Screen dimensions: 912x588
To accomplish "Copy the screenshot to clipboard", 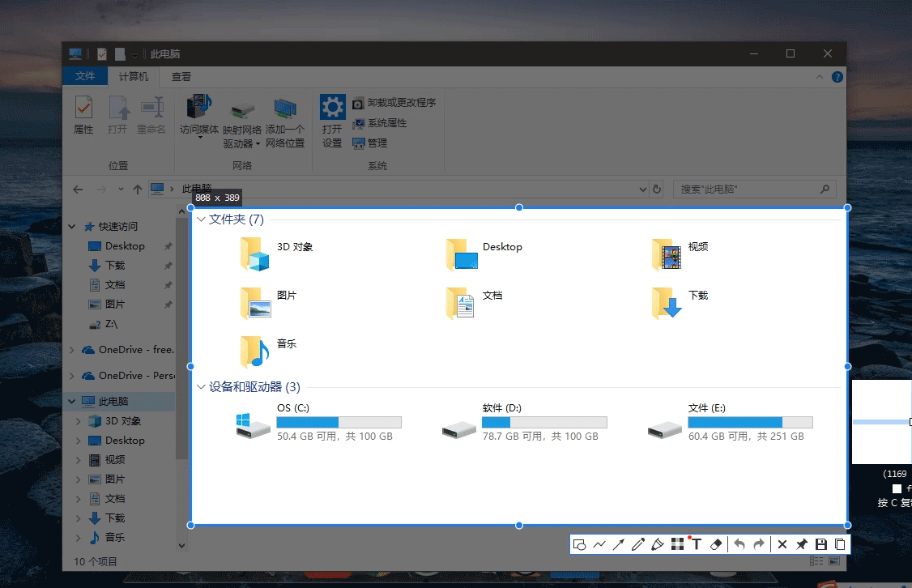I will point(840,544).
